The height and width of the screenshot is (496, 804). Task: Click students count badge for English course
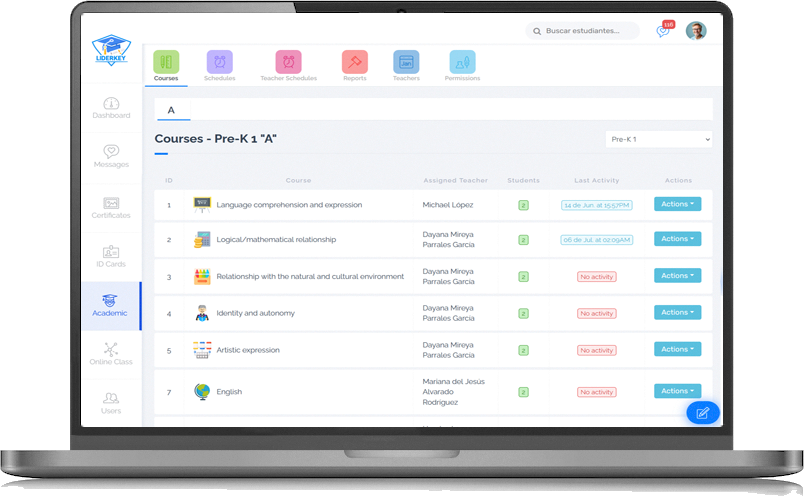pyautogui.click(x=523, y=392)
